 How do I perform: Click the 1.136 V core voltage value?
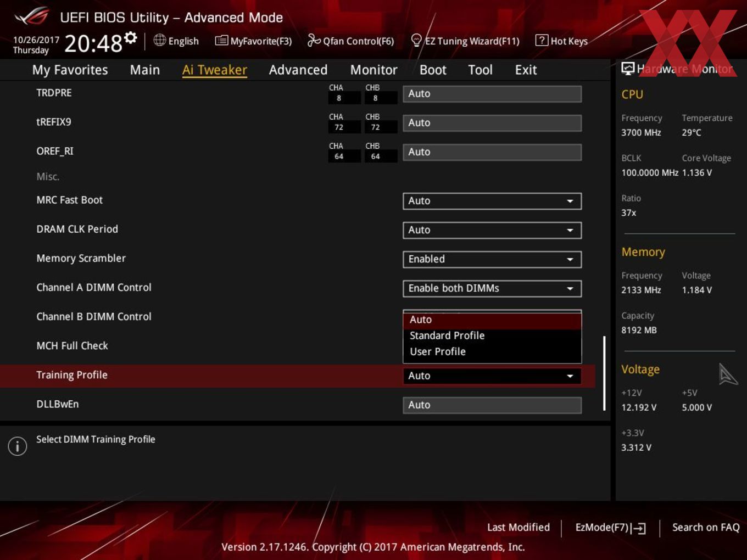[697, 173]
